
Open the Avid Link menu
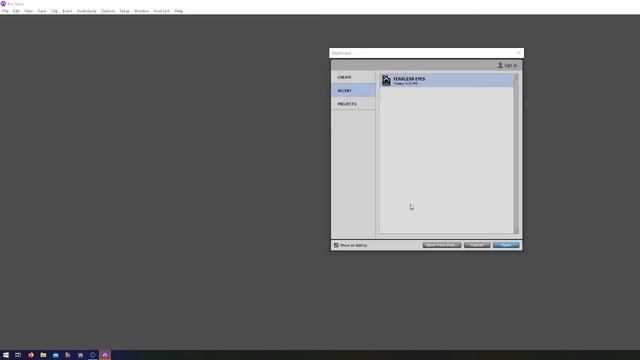162,11
